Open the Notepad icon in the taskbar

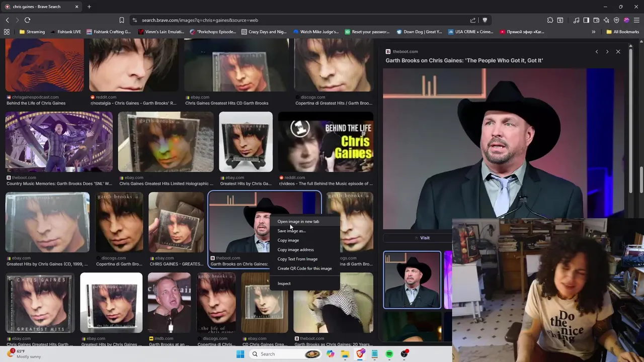[x=375, y=354]
